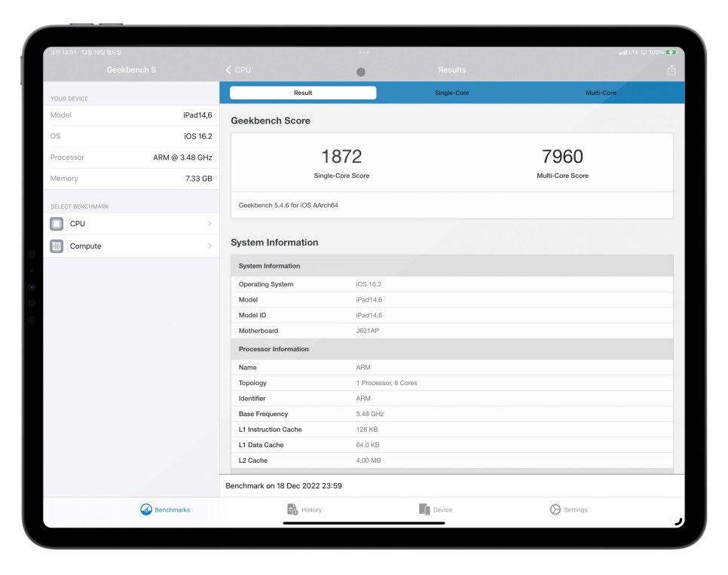Image resolution: width=728 pixels, height=575 pixels.
Task: Click the Compute benchmark icon
Action: (x=57, y=246)
